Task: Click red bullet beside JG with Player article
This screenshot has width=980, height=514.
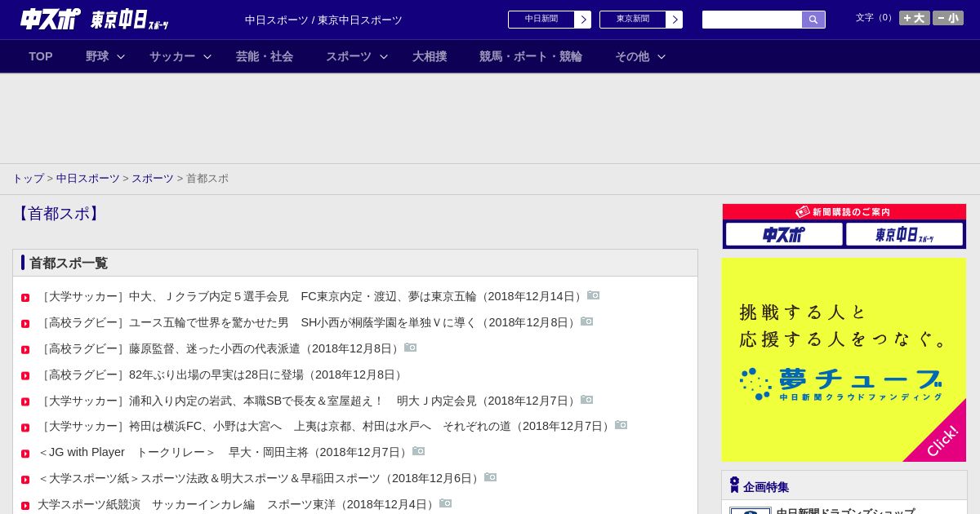Action: click(25, 454)
